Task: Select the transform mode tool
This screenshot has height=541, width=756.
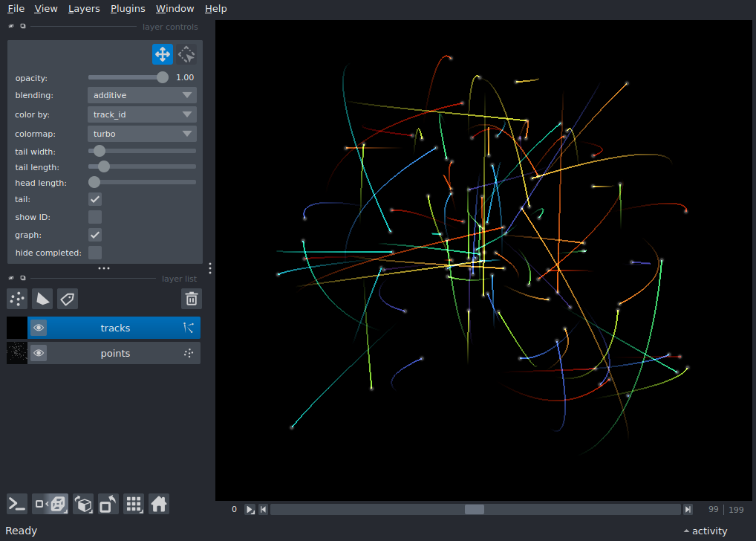Action: [x=186, y=54]
